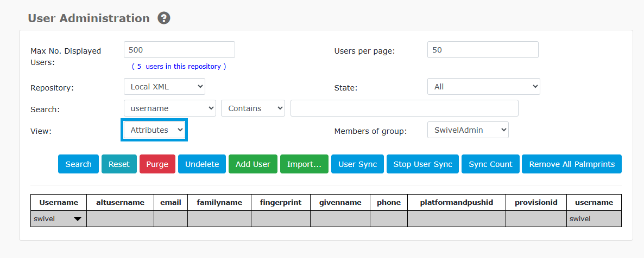The height and width of the screenshot is (258, 644).
Task: Click the altusername column header
Action: coord(121,203)
